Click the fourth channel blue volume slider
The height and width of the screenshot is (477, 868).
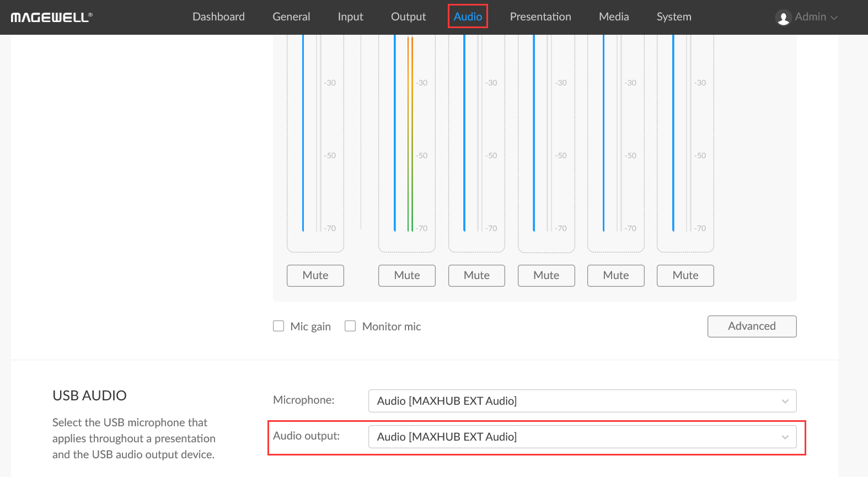(534, 133)
